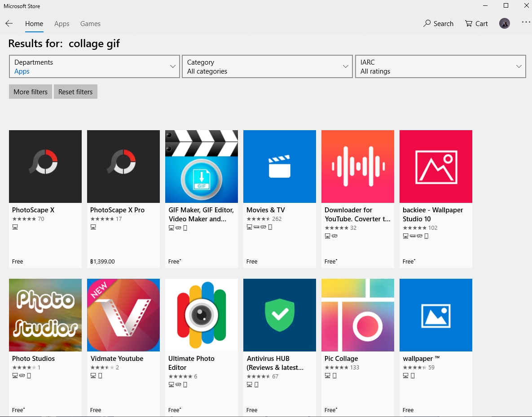
Task: Click the PhotoScape X title
Action: click(x=33, y=210)
